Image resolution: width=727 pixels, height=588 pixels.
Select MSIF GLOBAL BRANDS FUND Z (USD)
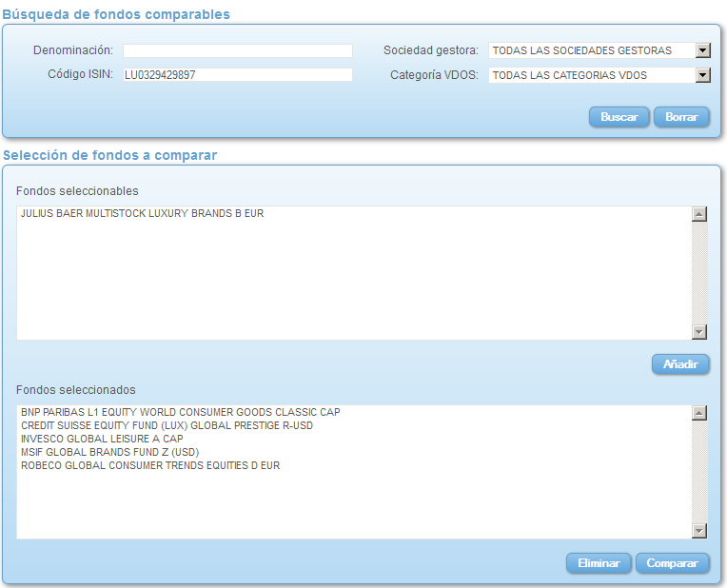click(109, 452)
